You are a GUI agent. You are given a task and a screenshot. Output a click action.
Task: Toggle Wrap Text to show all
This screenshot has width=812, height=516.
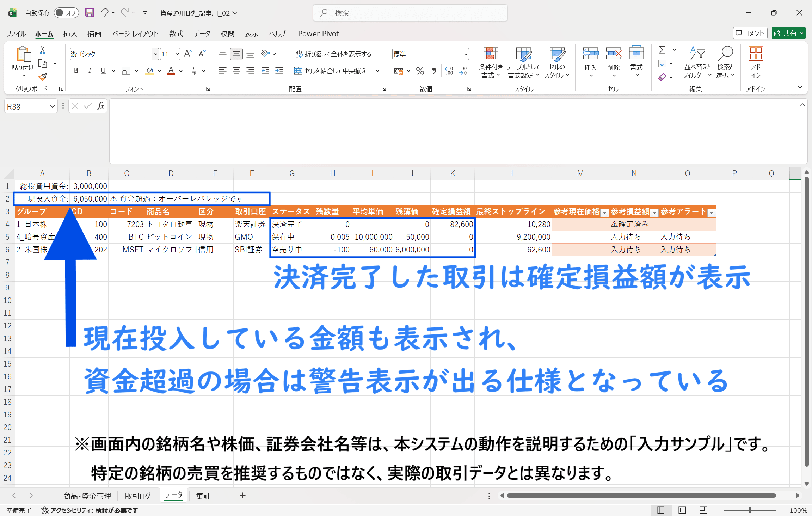click(x=333, y=54)
